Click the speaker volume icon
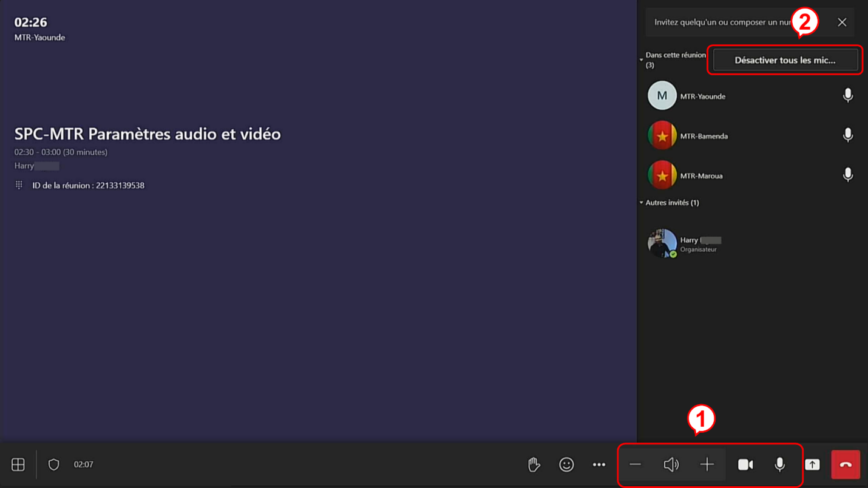 (x=671, y=464)
